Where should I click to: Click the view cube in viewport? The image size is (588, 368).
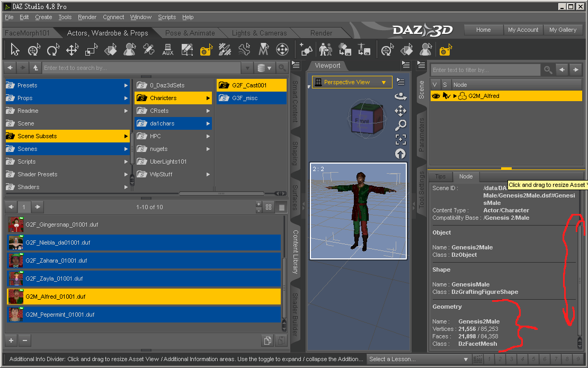coord(367,119)
